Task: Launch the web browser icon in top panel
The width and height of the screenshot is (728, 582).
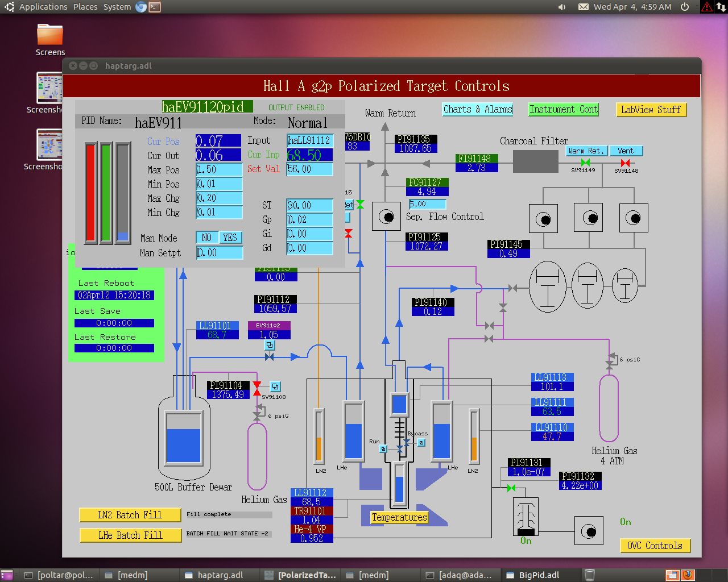Action: point(141,7)
